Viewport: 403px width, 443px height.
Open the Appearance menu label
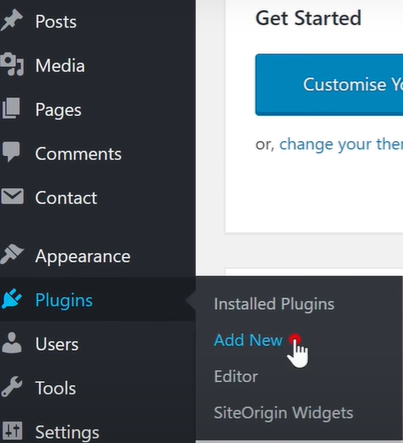point(83,256)
